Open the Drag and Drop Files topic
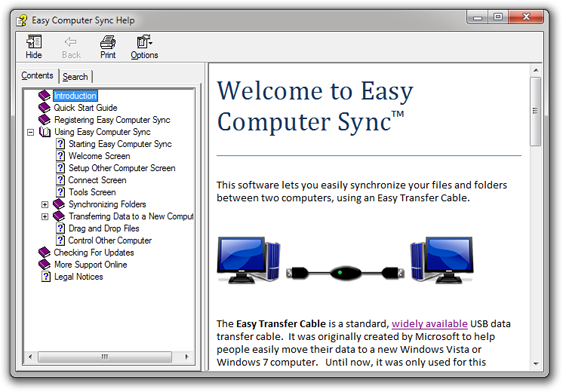Viewport: 563px width, 392px height. coord(104,228)
